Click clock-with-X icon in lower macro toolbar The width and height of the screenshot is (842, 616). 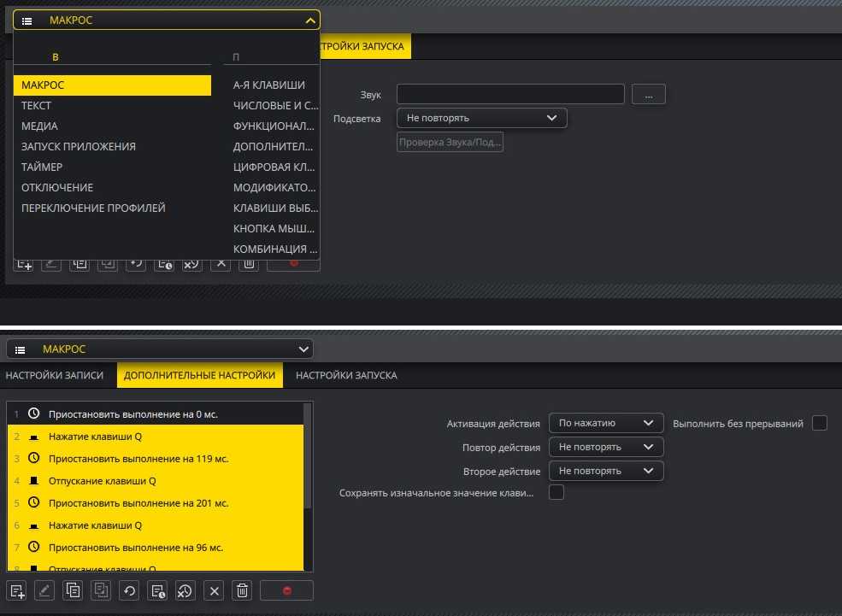pos(185,590)
